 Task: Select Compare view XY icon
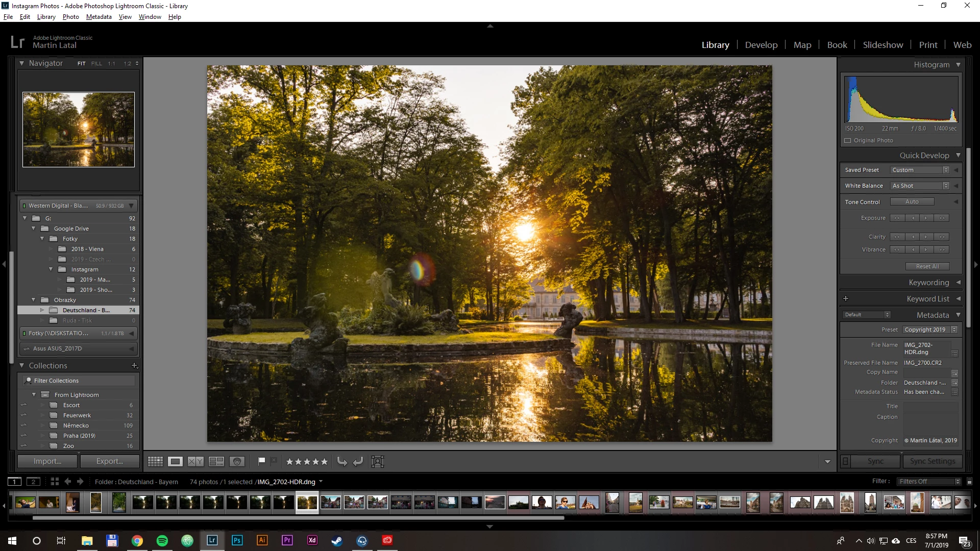click(195, 462)
